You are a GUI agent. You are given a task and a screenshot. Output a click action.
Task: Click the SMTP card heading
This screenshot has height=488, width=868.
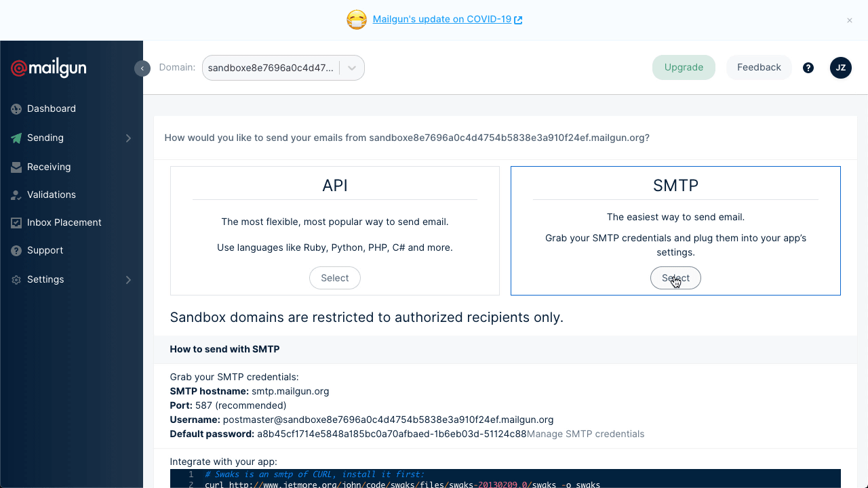click(675, 186)
